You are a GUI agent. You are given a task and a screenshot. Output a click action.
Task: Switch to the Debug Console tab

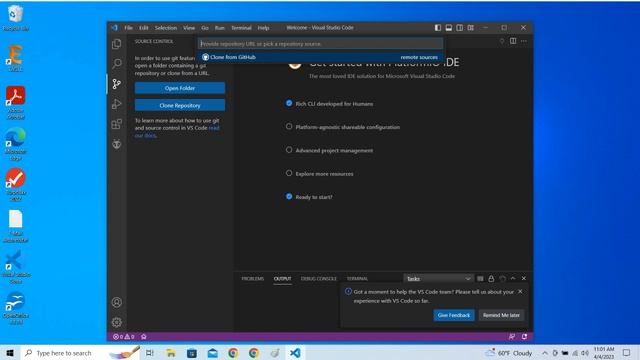coord(319,278)
